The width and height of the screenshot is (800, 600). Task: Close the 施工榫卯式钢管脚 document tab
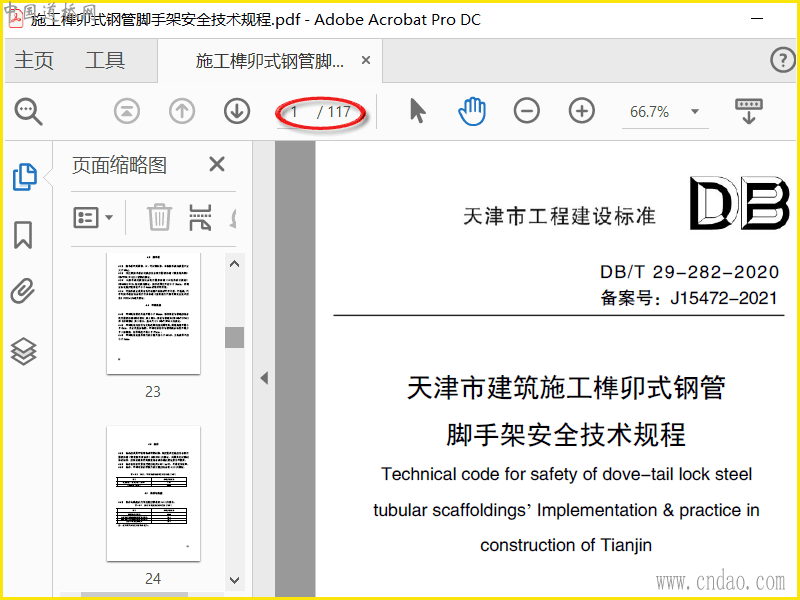366,60
